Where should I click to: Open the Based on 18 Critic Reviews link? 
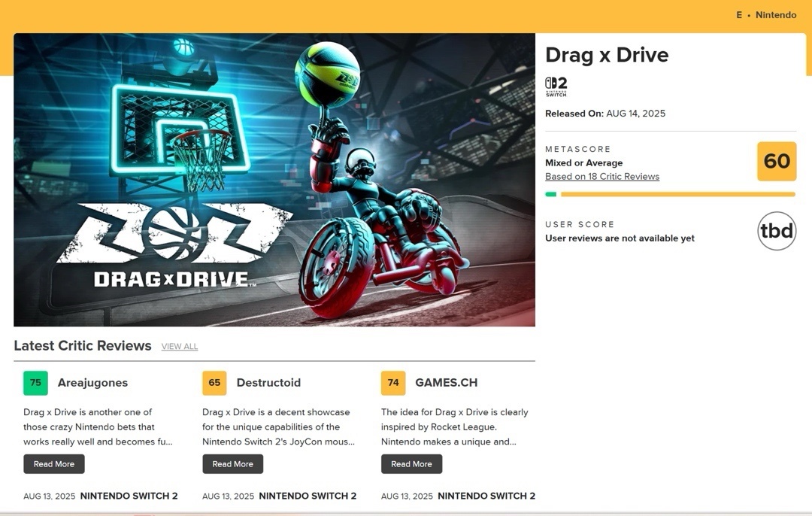pyautogui.click(x=601, y=177)
